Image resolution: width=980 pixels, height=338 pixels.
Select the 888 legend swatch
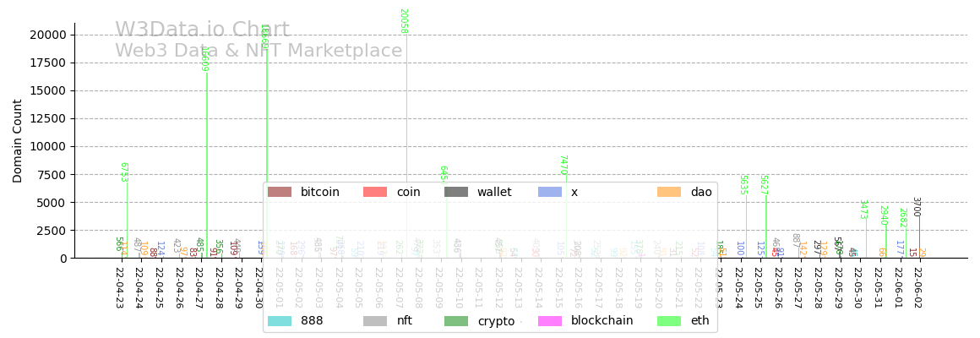click(x=280, y=321)
